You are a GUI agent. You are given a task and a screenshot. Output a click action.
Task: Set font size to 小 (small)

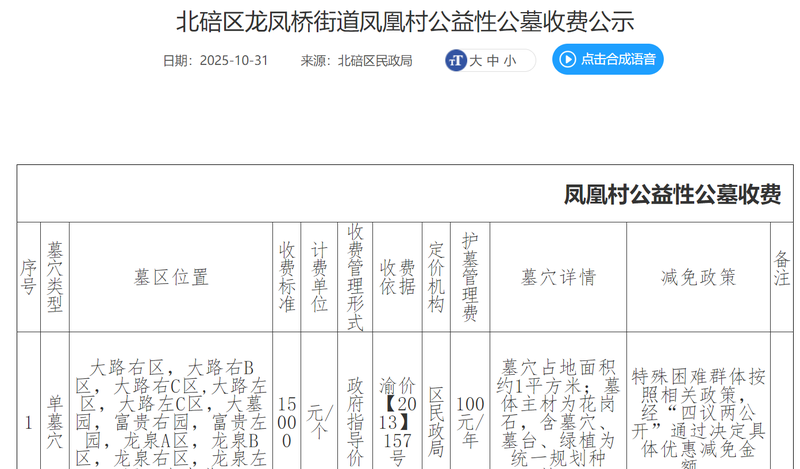[x=510, y=60]
